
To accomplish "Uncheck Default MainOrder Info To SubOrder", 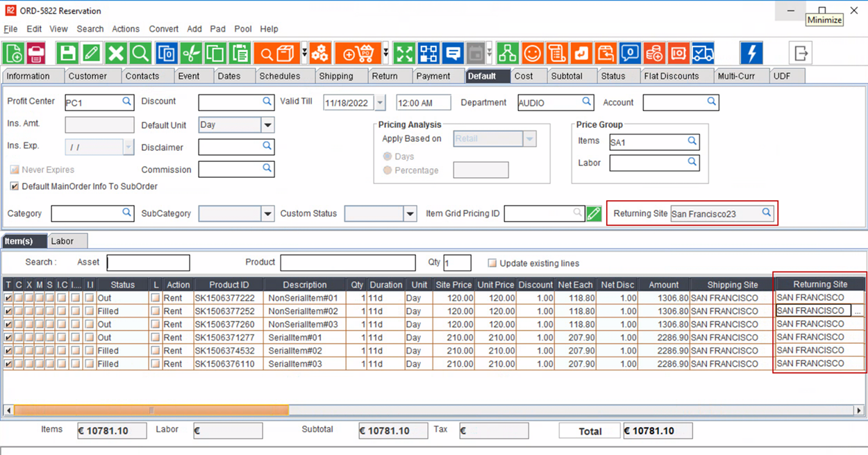I will pyautogui.click(x=15, y=187).
